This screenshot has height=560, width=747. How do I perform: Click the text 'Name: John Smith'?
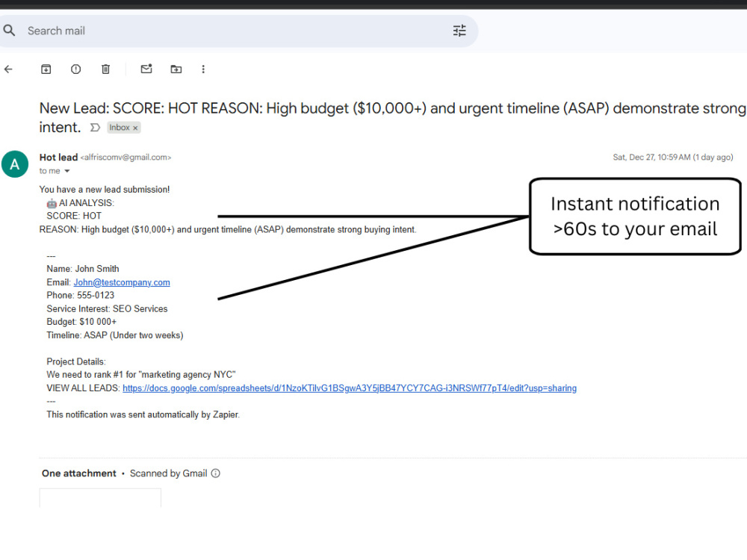pos(83,269)
